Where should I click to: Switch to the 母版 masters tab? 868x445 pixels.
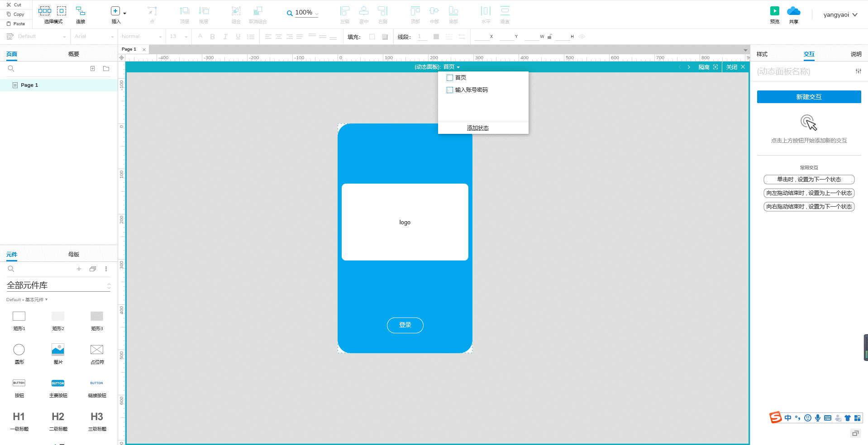tap(74, 254)
